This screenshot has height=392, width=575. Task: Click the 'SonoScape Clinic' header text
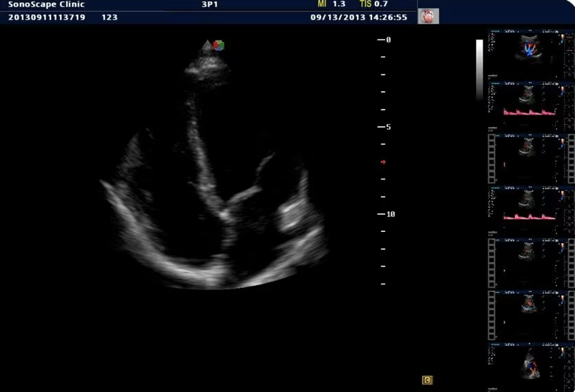pos(46,4)
